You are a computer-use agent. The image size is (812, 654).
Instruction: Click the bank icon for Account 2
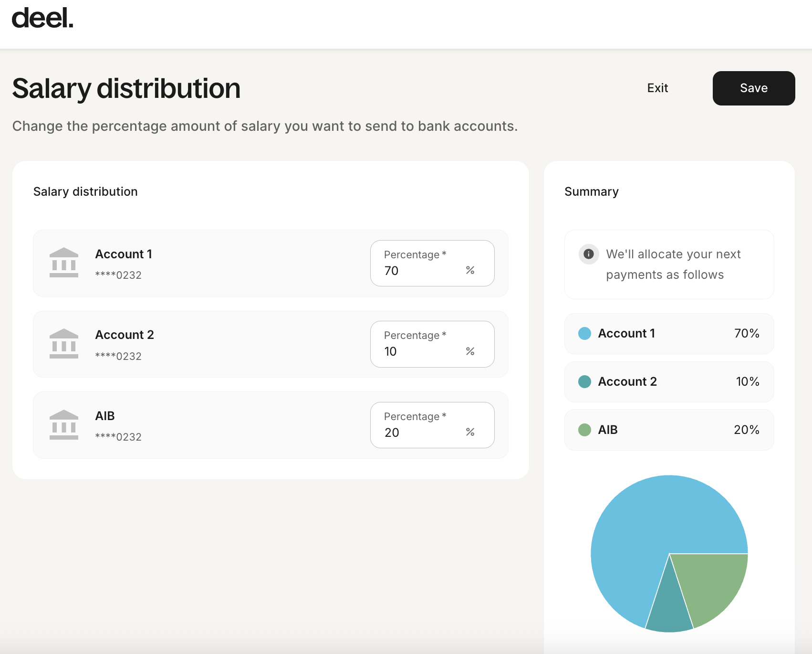[64, 344]
